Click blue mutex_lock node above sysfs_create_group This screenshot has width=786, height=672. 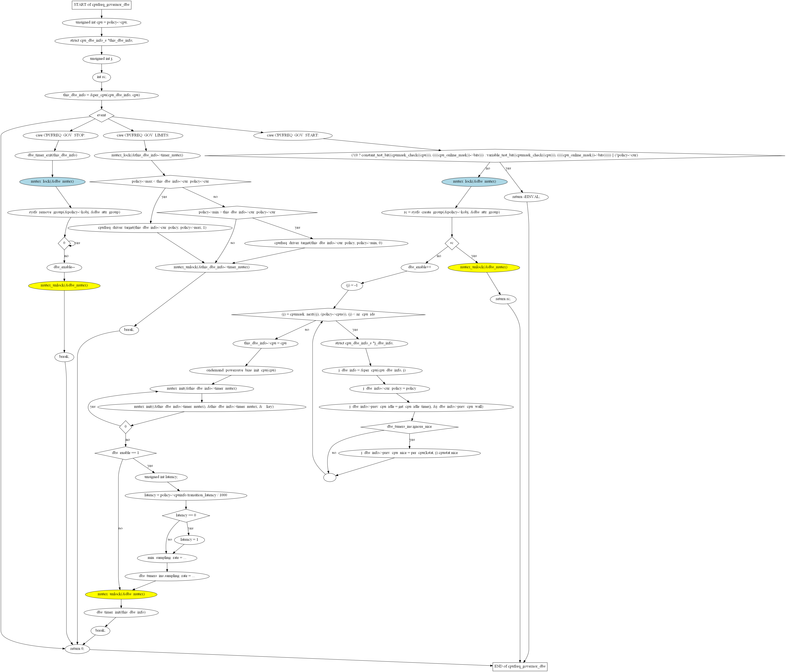pyautogui.click(x=475, y=182)
